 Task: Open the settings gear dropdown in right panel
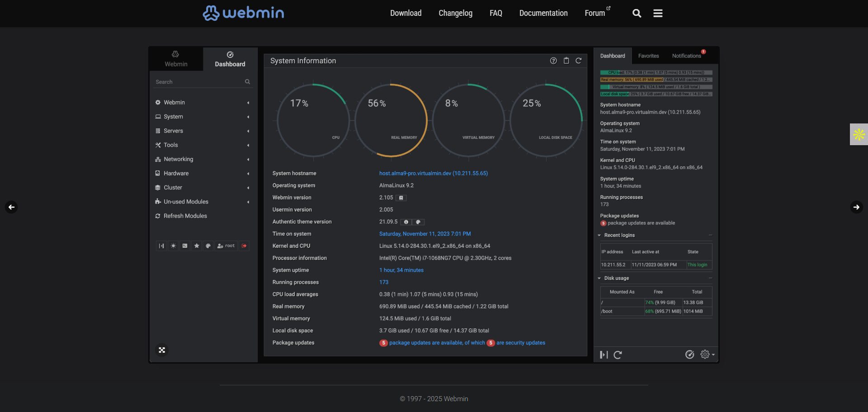coord(705,355)
